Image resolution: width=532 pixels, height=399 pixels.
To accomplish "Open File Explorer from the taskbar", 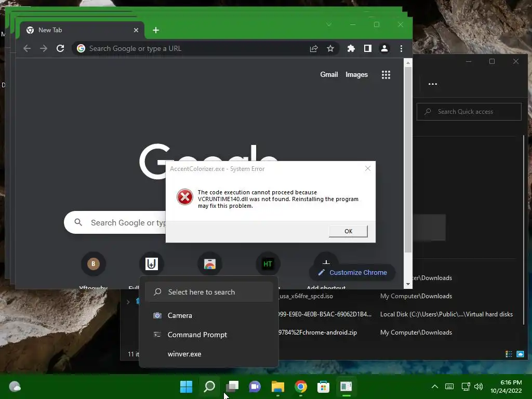I will click(278, 387).
